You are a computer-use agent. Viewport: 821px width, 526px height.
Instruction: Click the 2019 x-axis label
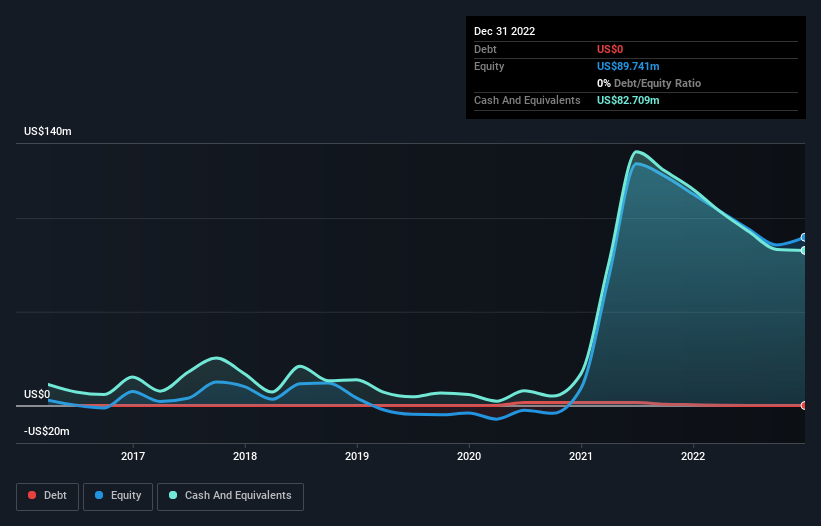357,456
